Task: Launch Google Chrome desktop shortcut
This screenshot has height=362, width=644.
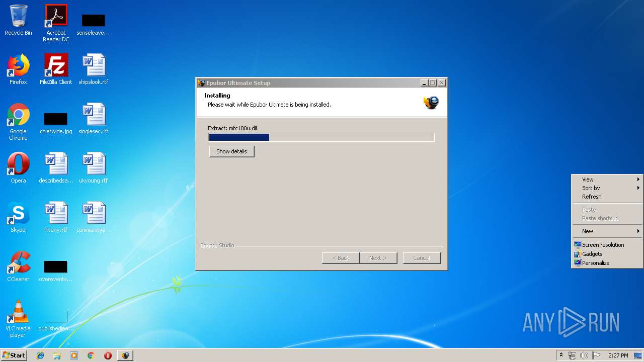Action: 18,122
